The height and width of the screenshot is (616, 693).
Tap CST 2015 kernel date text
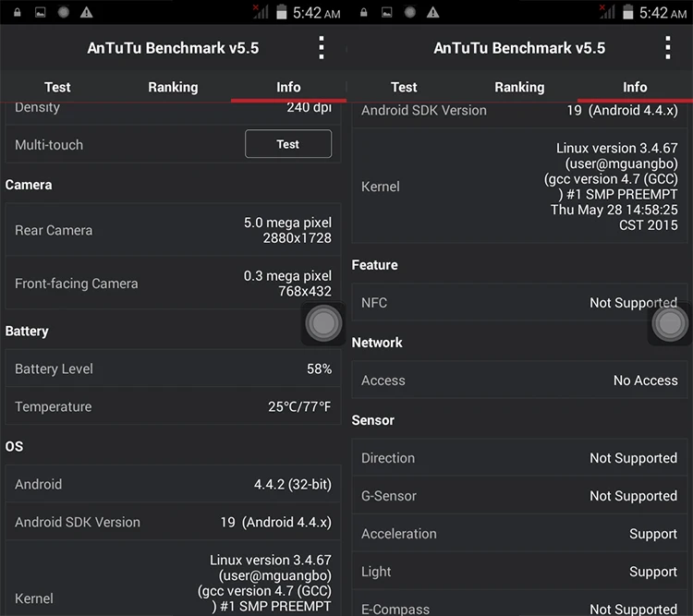(x=649, y=225)
